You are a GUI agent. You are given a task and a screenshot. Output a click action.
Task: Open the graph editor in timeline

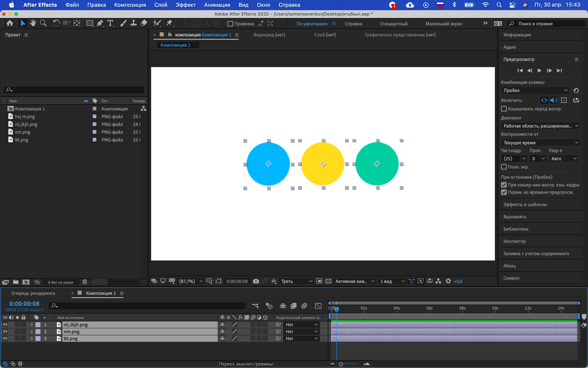coord(318,306)
